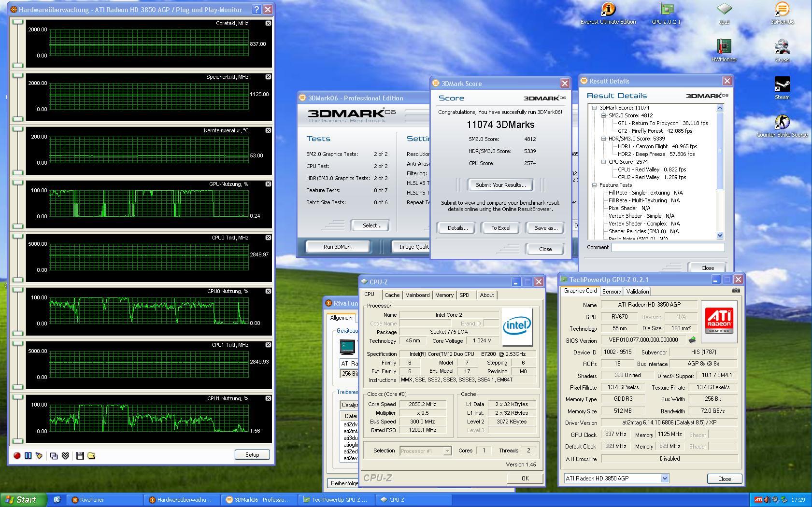
Task: Collapse the SM2.0 Score tree node
Action: click(x=603, y=115)
